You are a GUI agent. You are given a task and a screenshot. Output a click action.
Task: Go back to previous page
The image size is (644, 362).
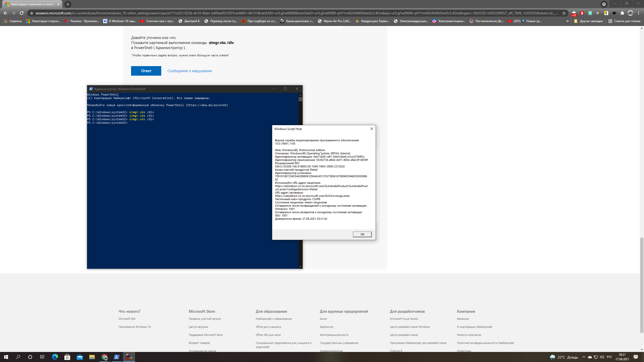(x=6, y=13)
